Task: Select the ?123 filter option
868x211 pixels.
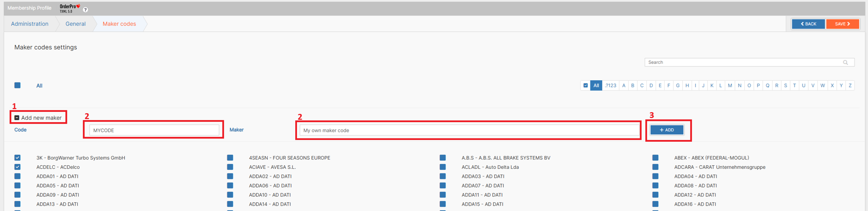Action: (611, 86)
